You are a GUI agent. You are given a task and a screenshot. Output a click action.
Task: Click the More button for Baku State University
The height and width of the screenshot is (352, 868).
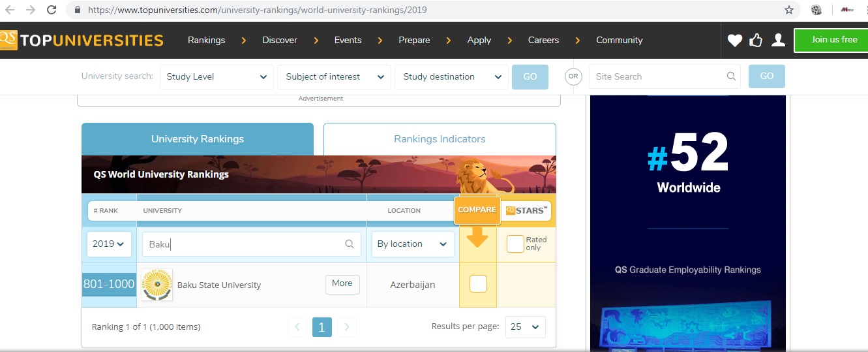(x=342, y=283)
